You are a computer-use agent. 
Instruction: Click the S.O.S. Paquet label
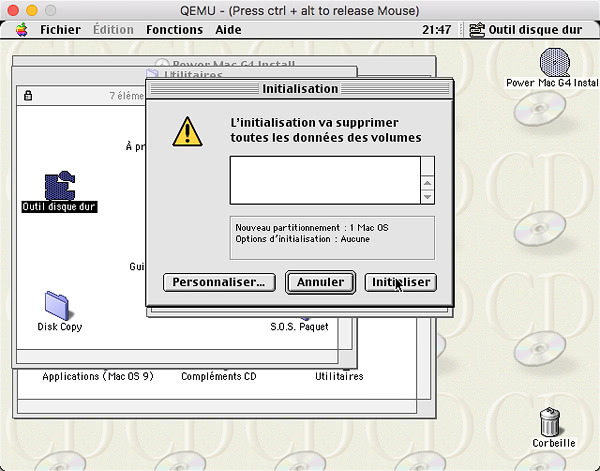pos(299,326)
